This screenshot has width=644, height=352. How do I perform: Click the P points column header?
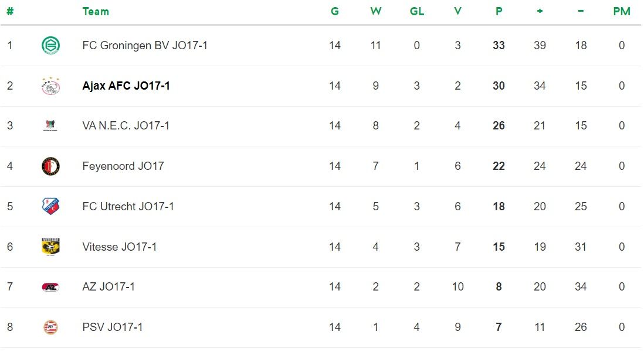pos(499,11)
